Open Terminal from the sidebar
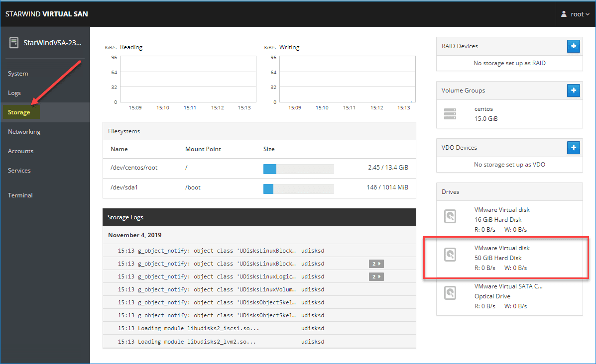 pyautogui.click(x=20, y=195)
